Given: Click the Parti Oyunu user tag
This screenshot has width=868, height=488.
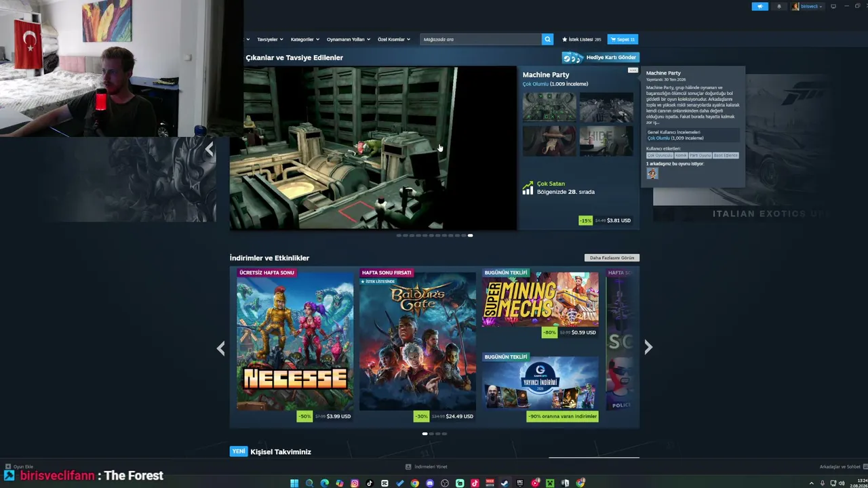Looking at the screenshot, I should click(x=701, y=155).
